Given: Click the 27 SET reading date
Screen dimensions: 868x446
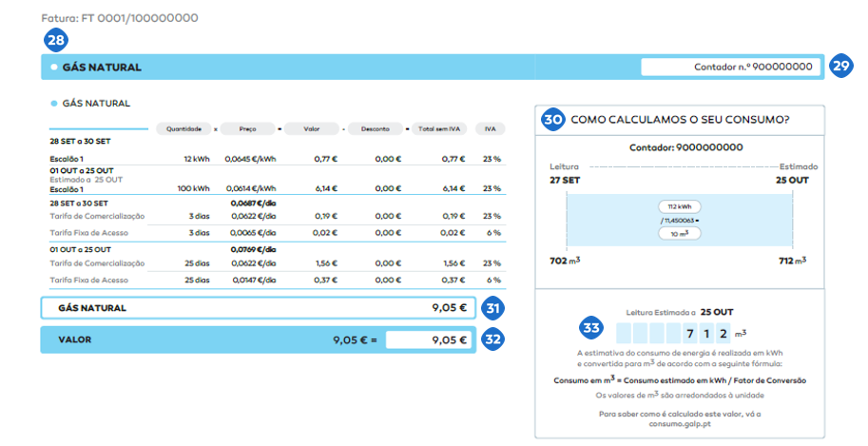Looking at the screenshot, I should pyautogui.click(x=565, y=180).
